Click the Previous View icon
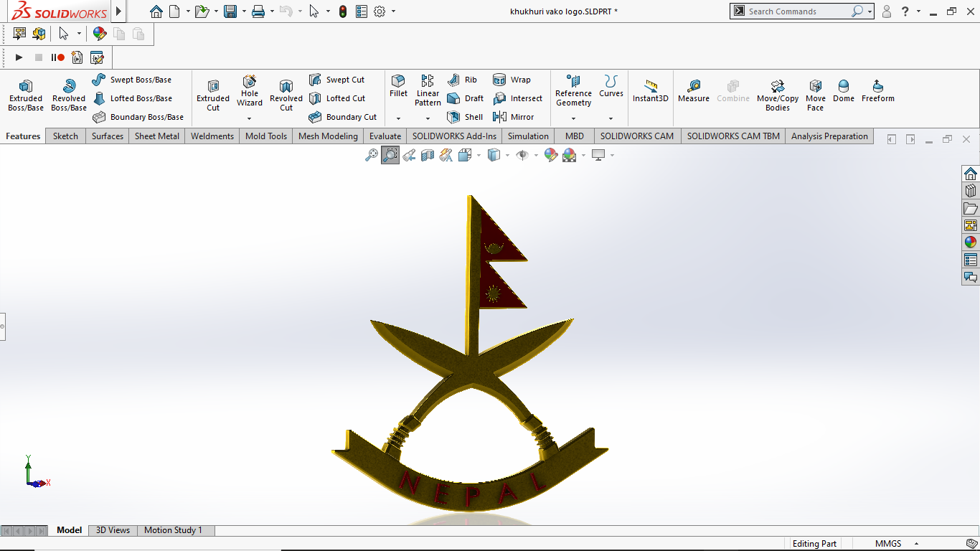This screenshot has height=551, width=980. (x=409, y=155)
